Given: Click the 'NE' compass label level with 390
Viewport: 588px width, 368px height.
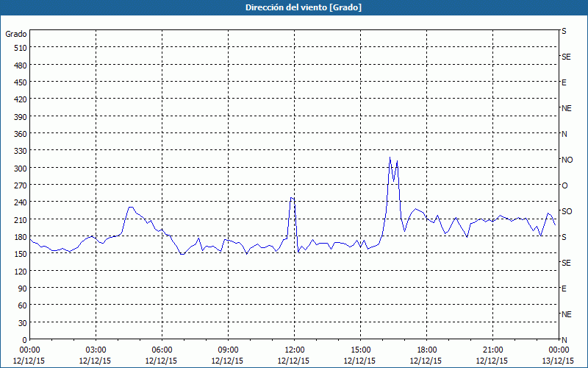Looking at the screenshot, I should pos(566,108).
